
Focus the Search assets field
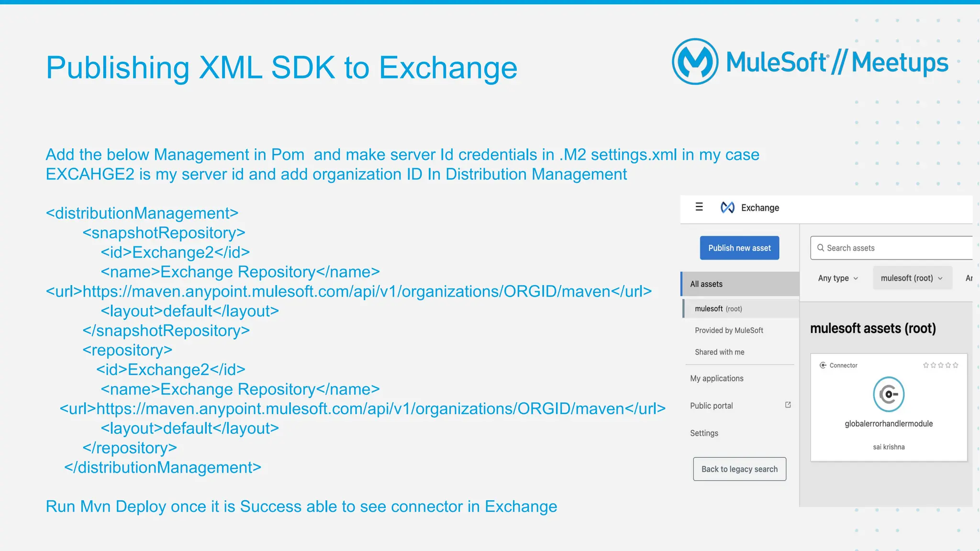click(891, 248)
